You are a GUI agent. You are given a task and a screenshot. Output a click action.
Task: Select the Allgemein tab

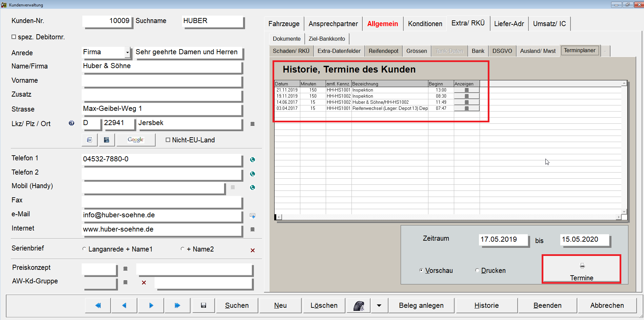383,24
